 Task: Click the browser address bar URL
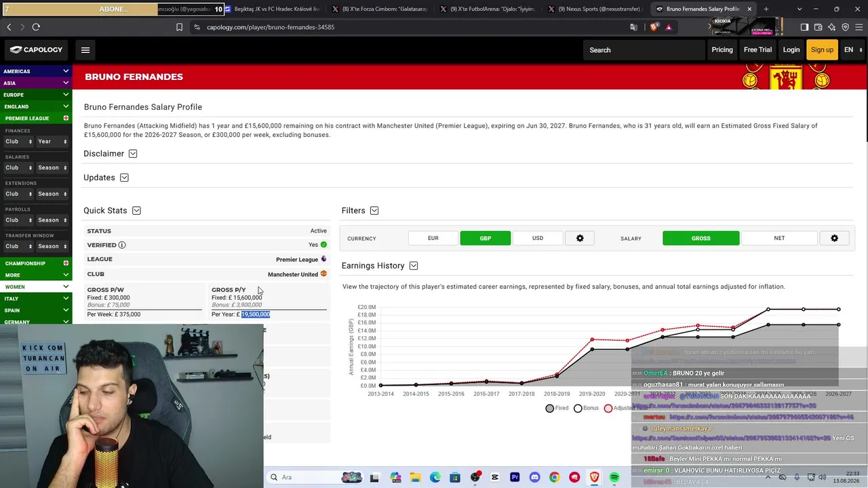pos(271,27)
